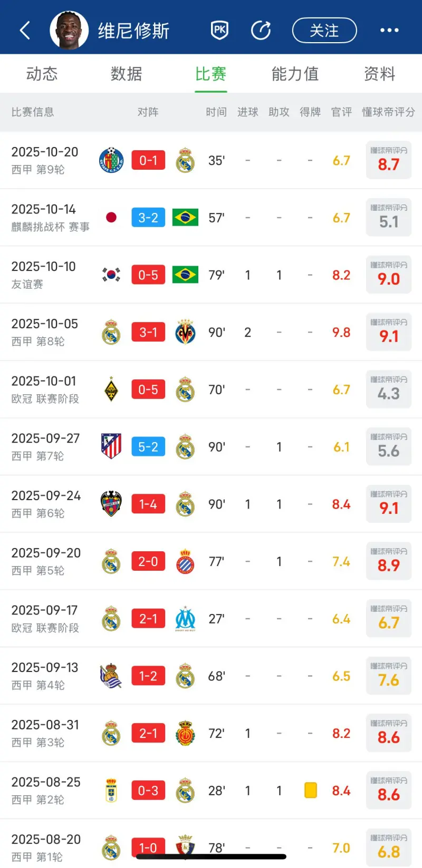
Task: Tap the 3-2 blue score for Japan match
Action: (148, 218)
